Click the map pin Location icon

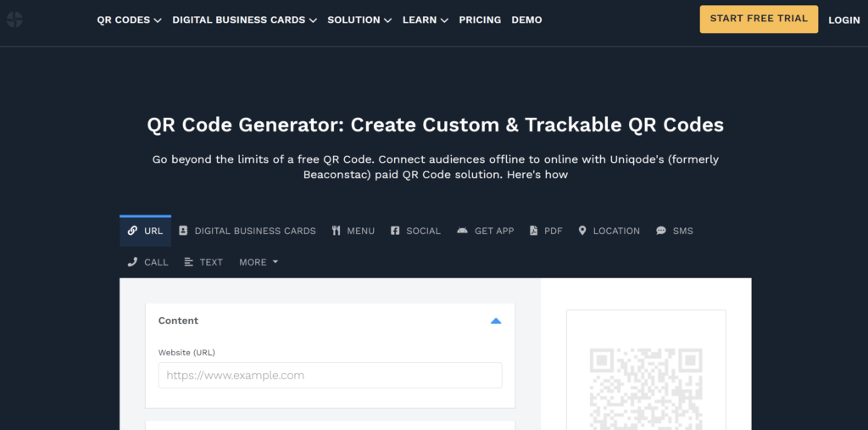[x=581, y=231]
